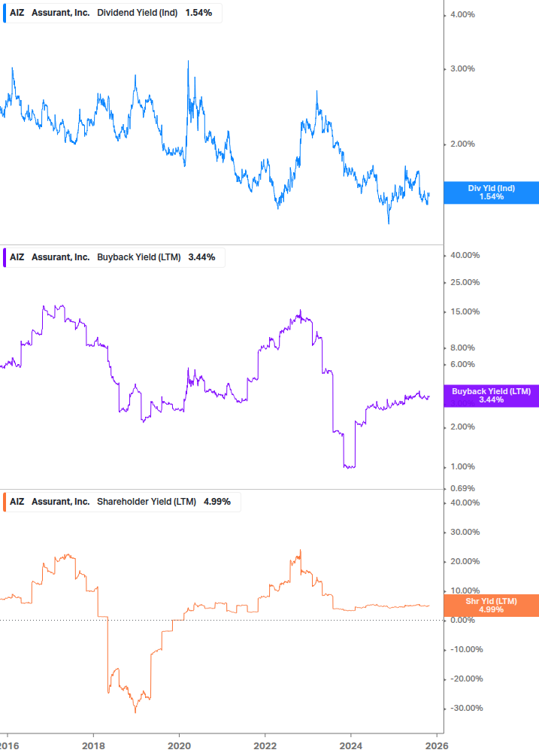Click the 3.00% tick on dividend yield axis

462,68
